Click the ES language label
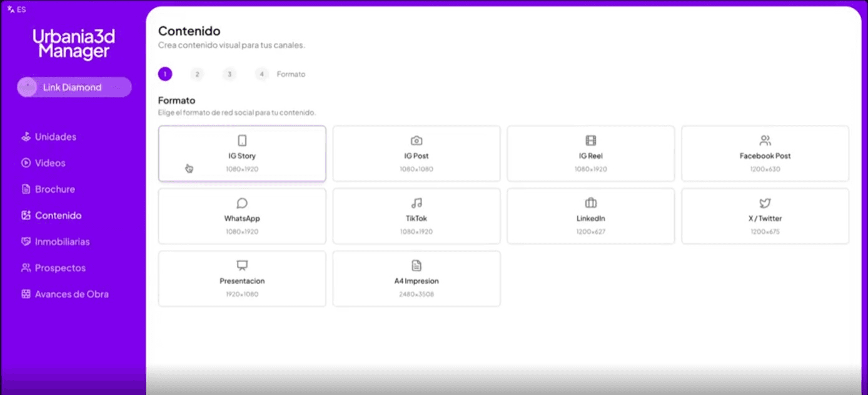This screenshot has height=395, width=868. [21, 10]
